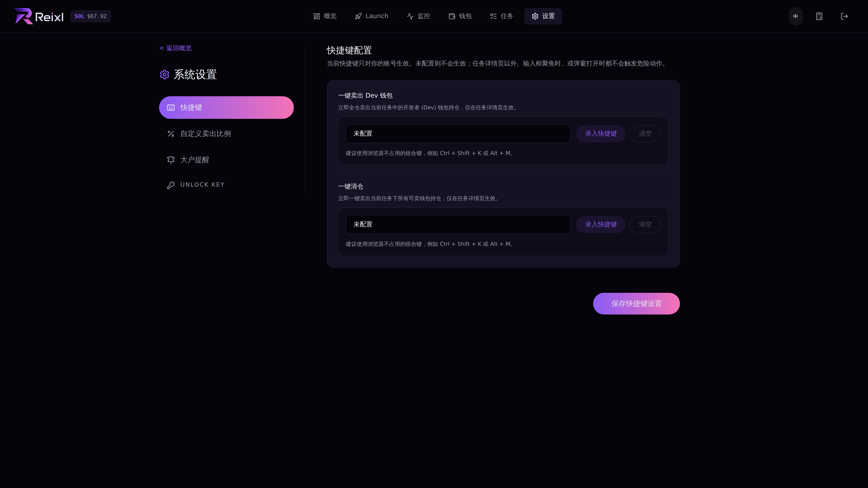Switch to the 监控 monitoring tab
Viewport: 868px width, 488px height.
tap(418, 16)
